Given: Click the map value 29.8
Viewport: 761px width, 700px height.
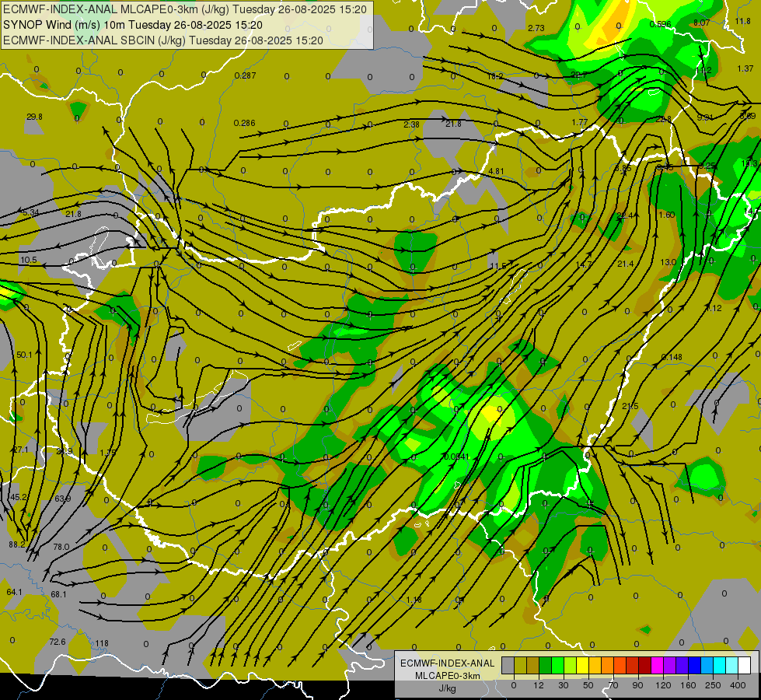Looking at the screenshot, I should (34, 117).
